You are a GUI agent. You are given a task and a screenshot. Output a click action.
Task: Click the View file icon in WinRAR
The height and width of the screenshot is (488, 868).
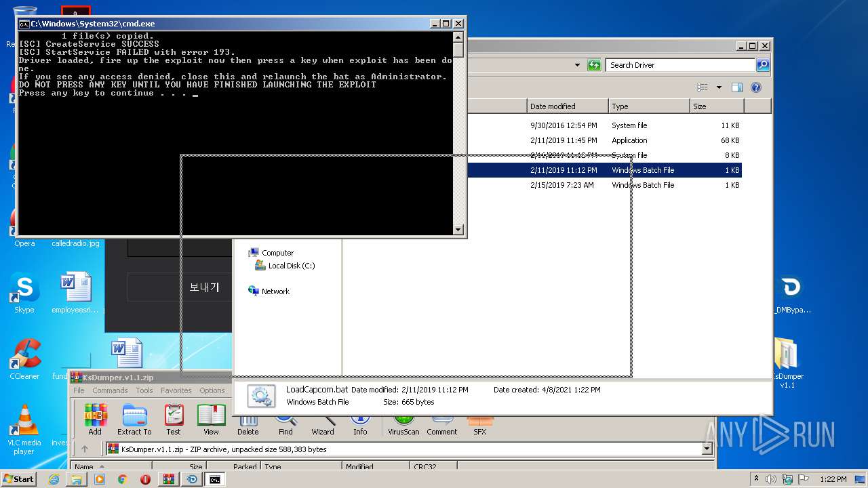tap(211, 420)
